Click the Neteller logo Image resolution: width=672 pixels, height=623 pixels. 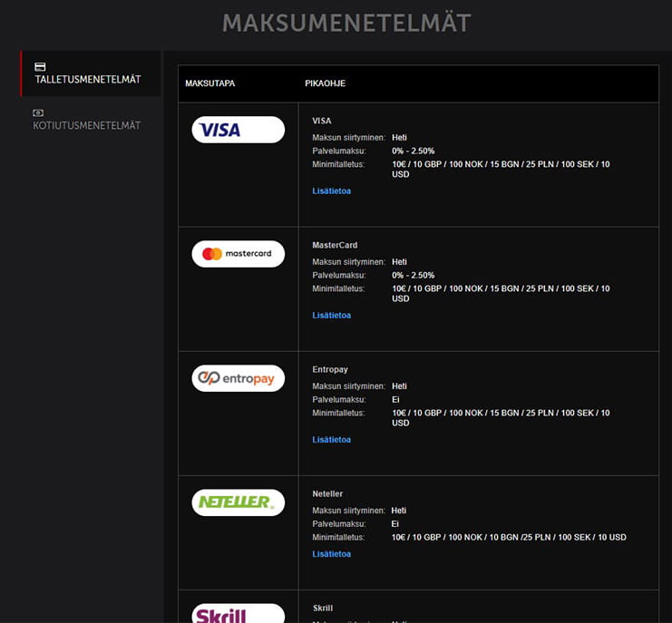point(239,502)
